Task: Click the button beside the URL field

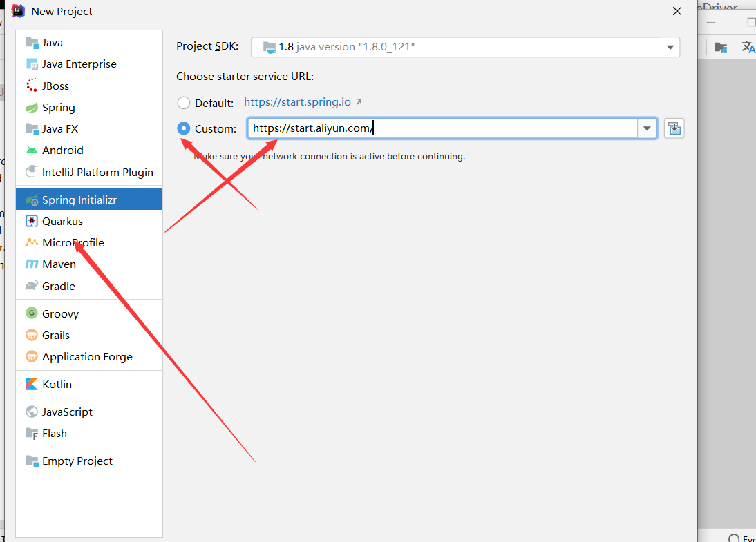Action: pyautogui.click(x=674, y=128)
